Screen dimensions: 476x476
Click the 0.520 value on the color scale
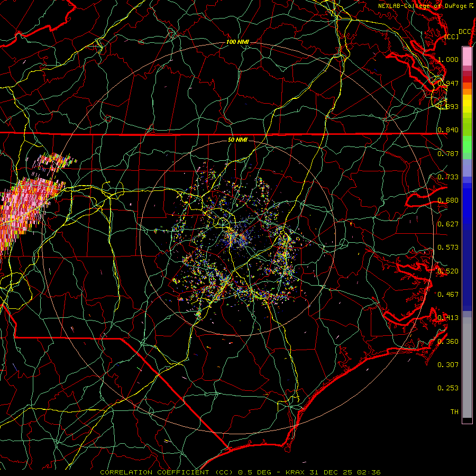[x=448, y=271]
